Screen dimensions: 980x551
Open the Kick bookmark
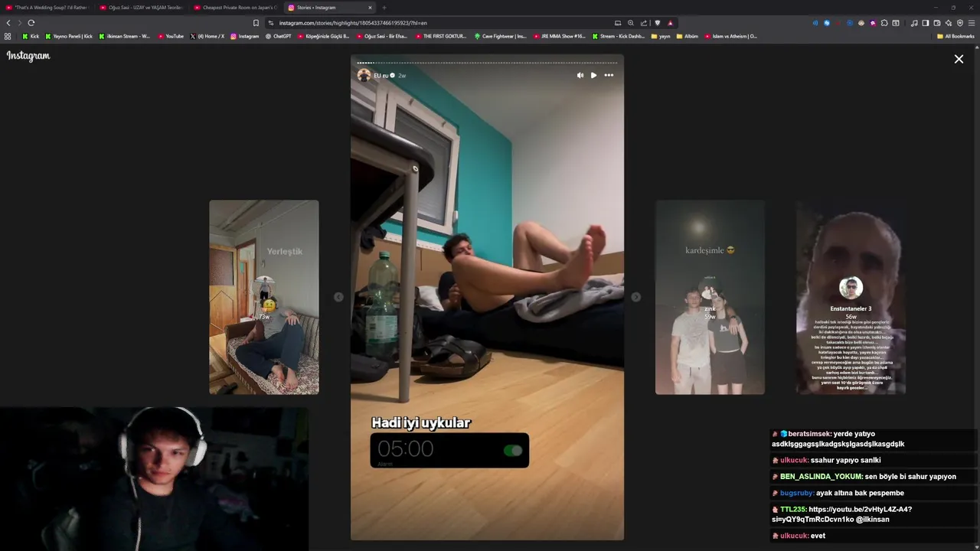(x=31, y=36)
